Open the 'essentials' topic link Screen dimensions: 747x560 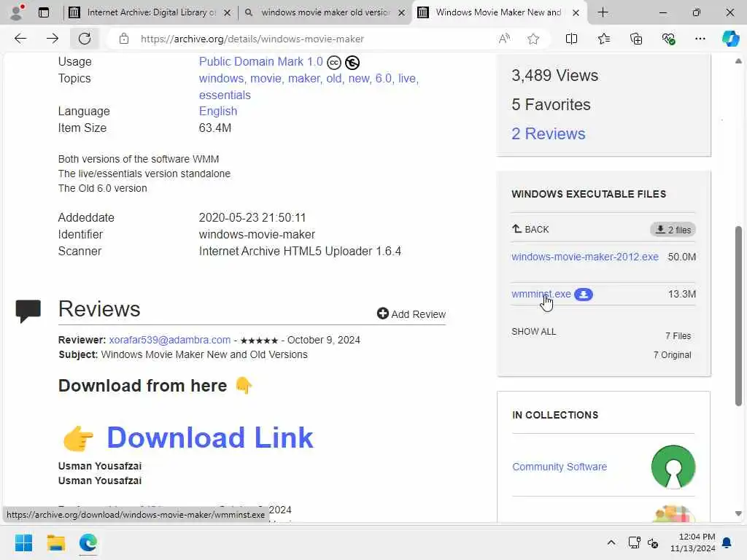225,96
